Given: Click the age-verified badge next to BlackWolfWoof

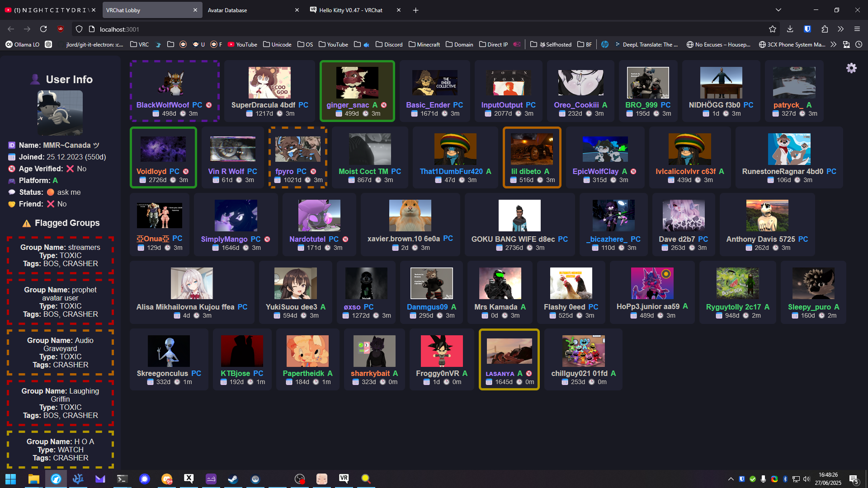Looking at the screenshot, I should click(x=209, y=105).
